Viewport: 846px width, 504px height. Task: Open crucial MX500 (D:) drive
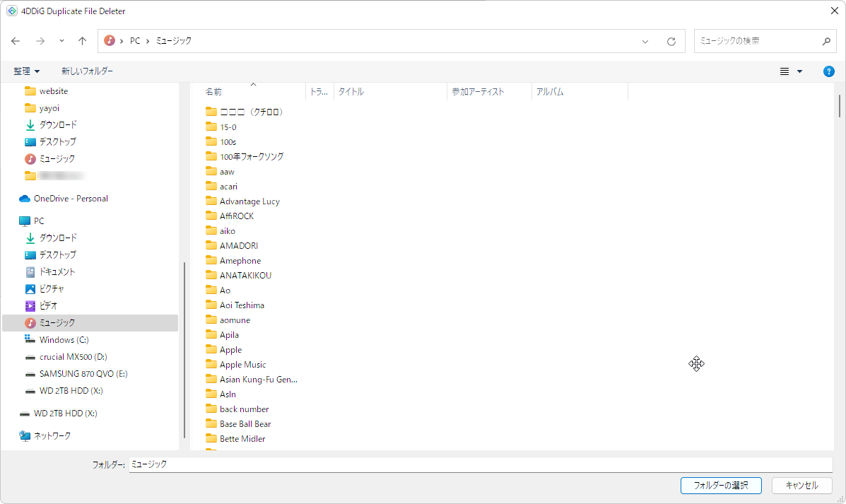coord(66,357)
